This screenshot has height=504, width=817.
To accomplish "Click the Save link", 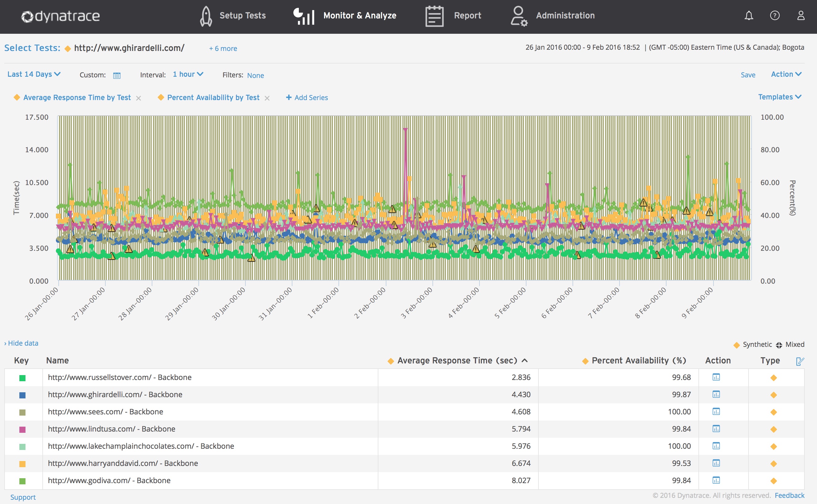I will [748, 75].
